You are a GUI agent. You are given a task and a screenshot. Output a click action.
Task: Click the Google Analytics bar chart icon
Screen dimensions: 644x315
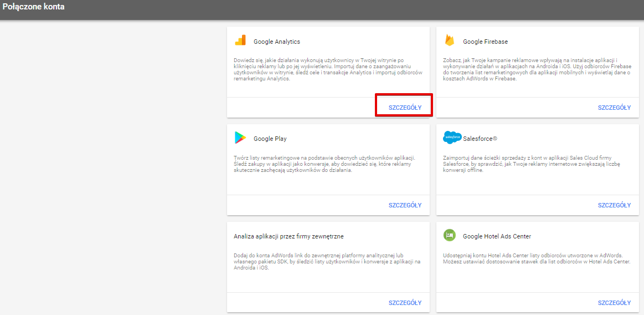point(240,40)
